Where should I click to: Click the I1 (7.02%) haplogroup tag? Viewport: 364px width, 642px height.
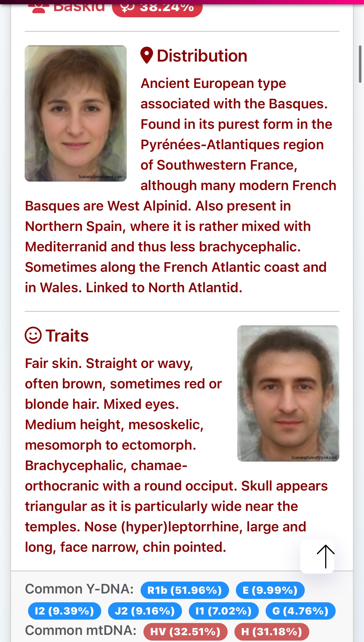pyautogui.click(x=224, y=611)
